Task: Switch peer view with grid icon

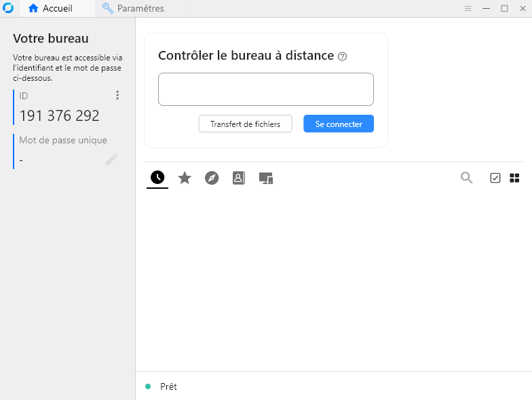Action: pos(514,178)
